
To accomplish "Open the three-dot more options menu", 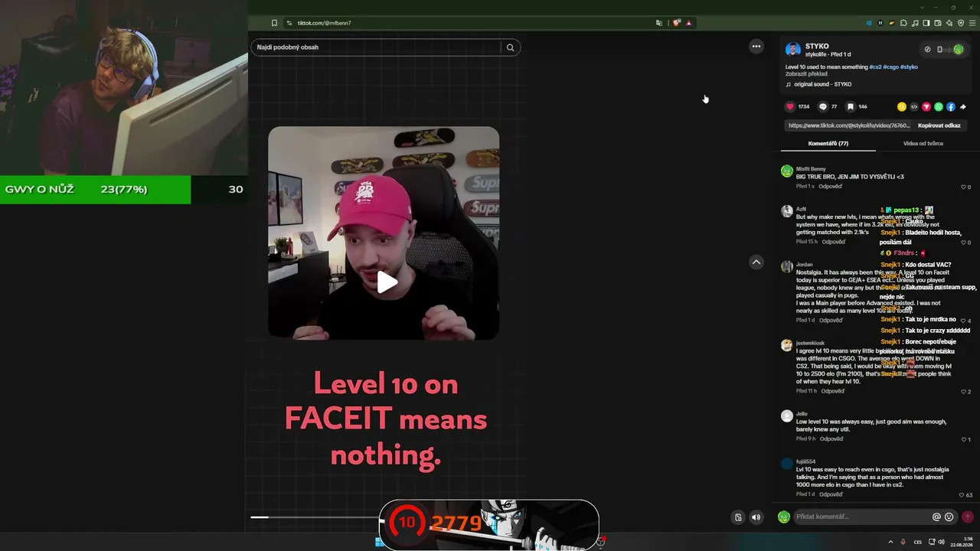I will click(756, 47).
